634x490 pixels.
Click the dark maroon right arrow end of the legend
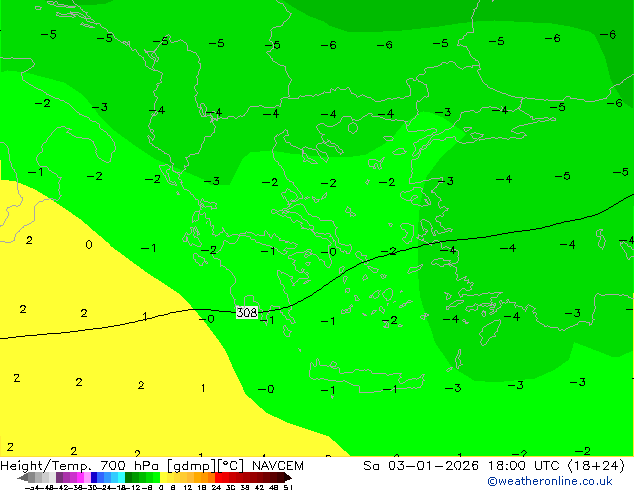click(x=288, y=477)
